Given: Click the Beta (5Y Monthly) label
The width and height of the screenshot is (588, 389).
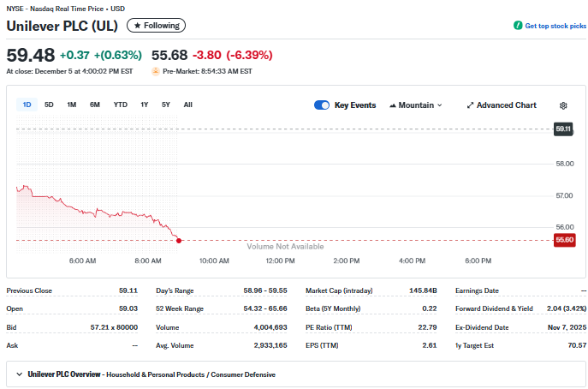Looking at the screenshot, I should 333,308.
